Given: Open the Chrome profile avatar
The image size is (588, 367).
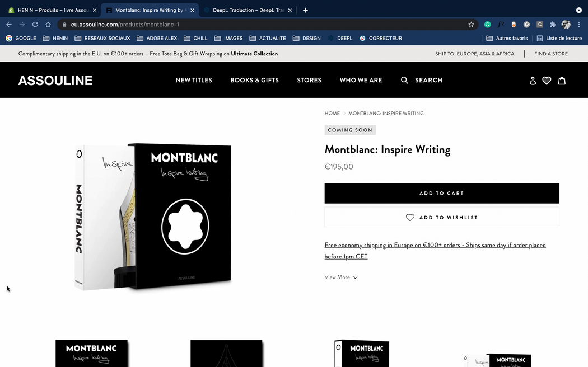Looking at the screenshot, I should pyautogui.click(x=566, y=25).
